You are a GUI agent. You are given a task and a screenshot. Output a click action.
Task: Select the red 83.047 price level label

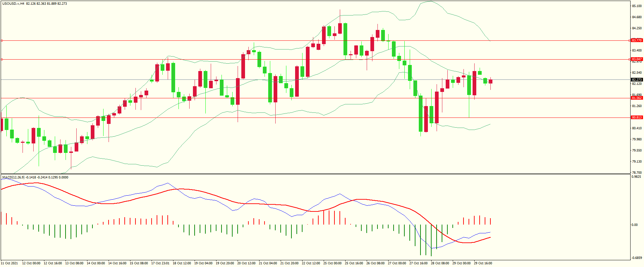click(637, 59)
